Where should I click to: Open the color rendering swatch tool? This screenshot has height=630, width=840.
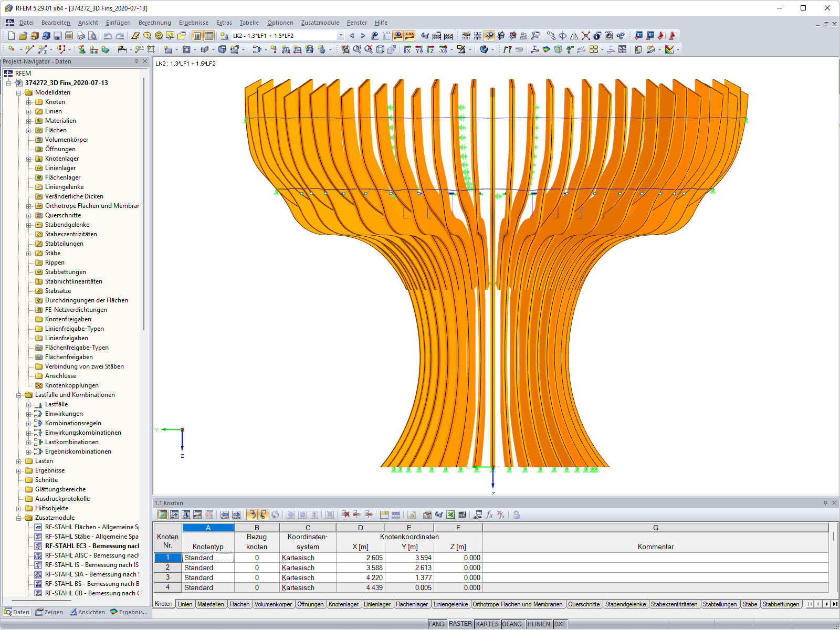pyautogui.click(x=669, y=49)
